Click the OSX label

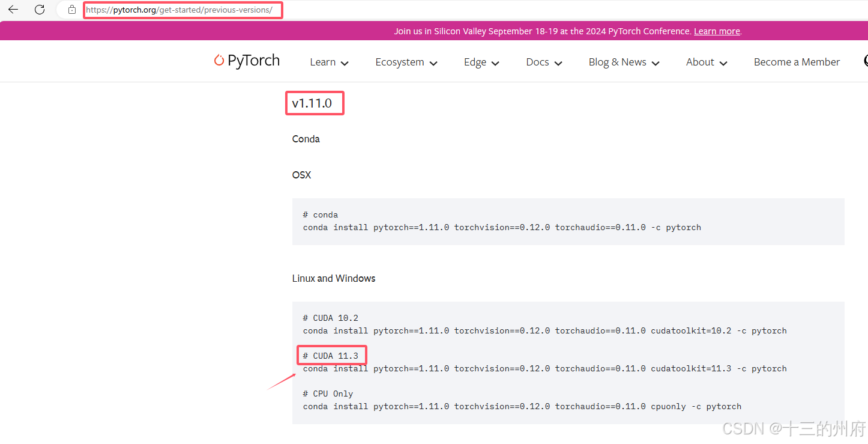(301, 175)
